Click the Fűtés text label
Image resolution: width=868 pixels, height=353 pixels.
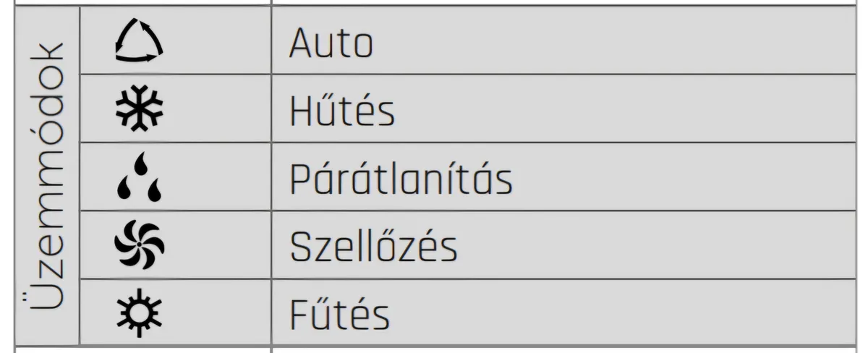click(x=339, y=315)
